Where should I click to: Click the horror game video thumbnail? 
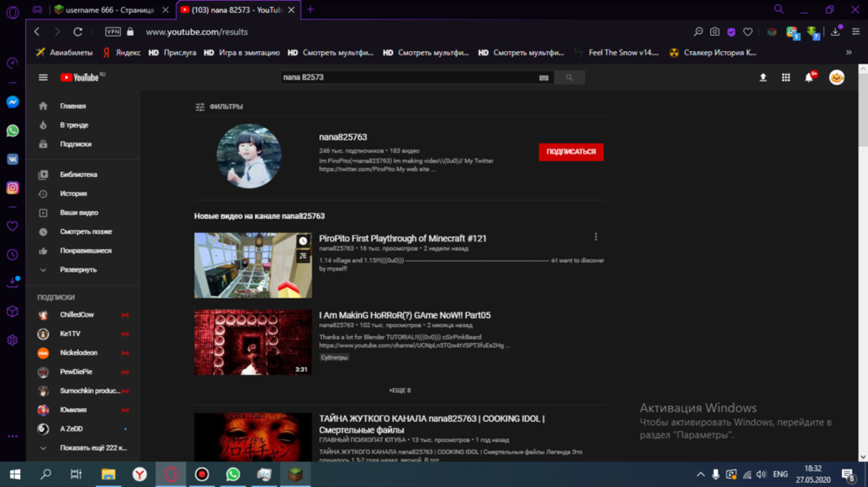click(x=253, y=343)
